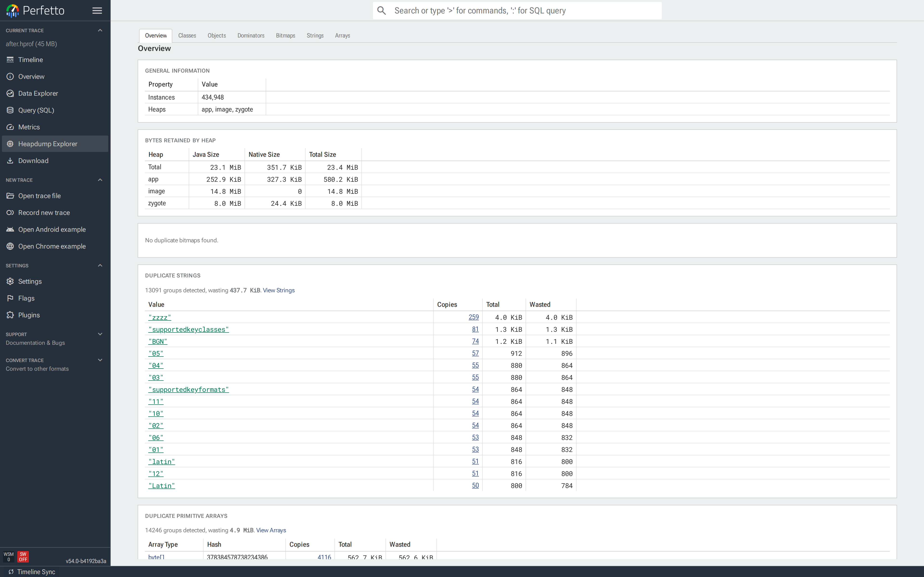Open the Metrics panel

coord(29,127)
